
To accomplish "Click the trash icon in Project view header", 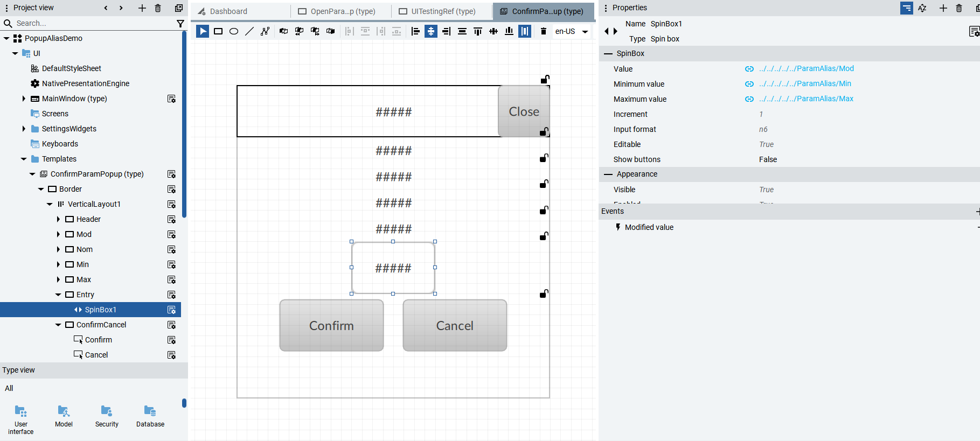I will click(x=158, y=8).
